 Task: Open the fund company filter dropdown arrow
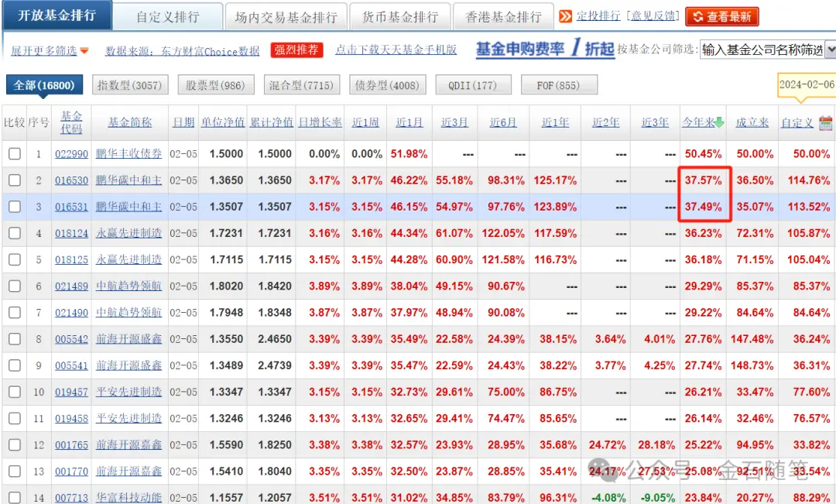[x=830, y=50]
